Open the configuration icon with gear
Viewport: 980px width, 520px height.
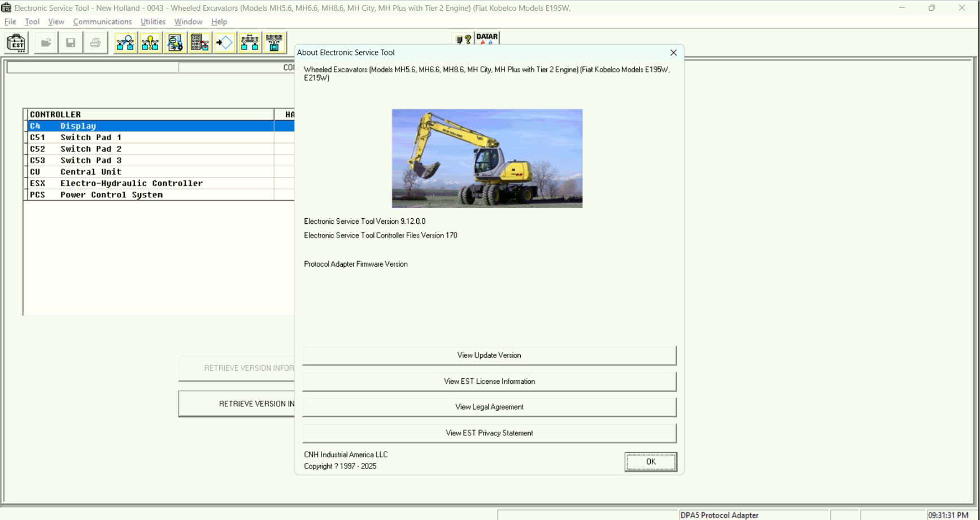(175, 43)
